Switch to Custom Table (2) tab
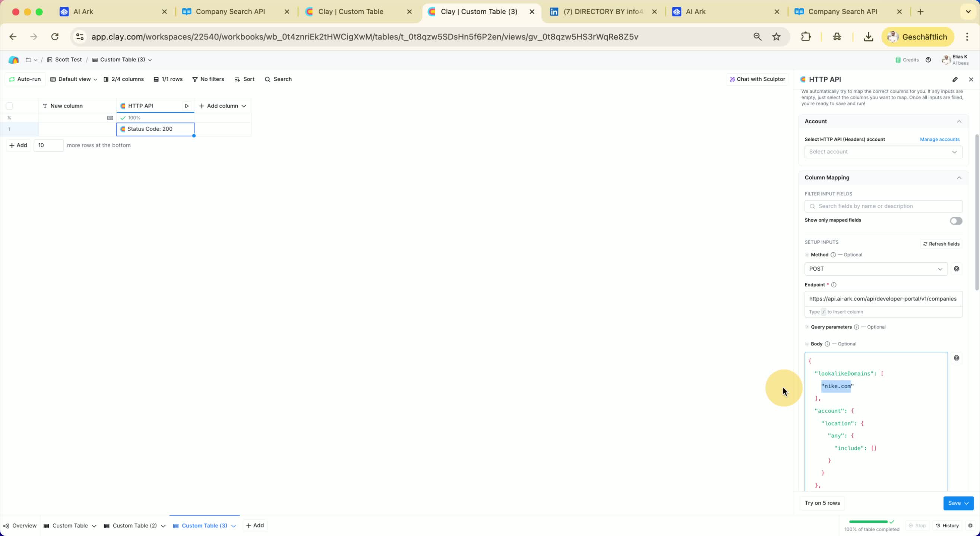Image resolution: width=980 pixels, height=536 pixels. pos(135,526)
